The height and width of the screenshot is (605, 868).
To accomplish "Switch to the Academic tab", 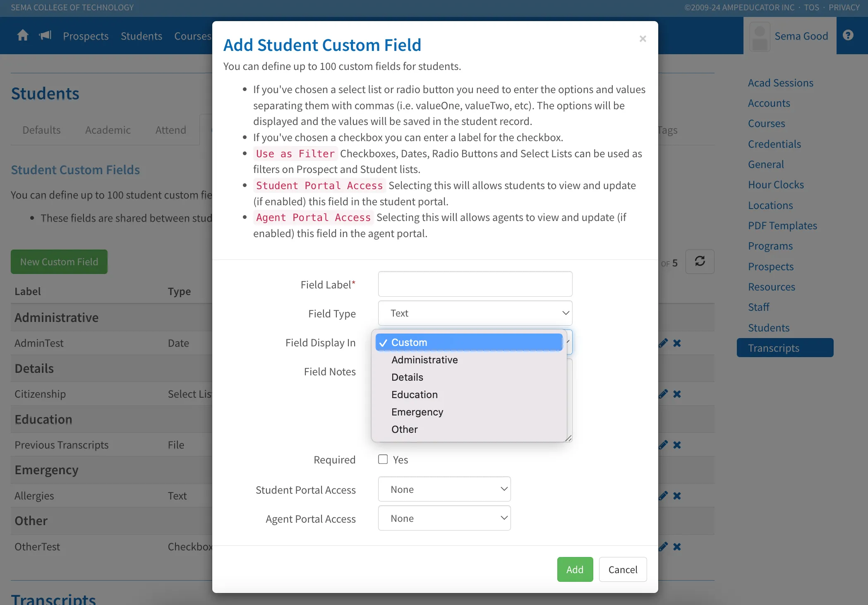I will coord(108,130).
